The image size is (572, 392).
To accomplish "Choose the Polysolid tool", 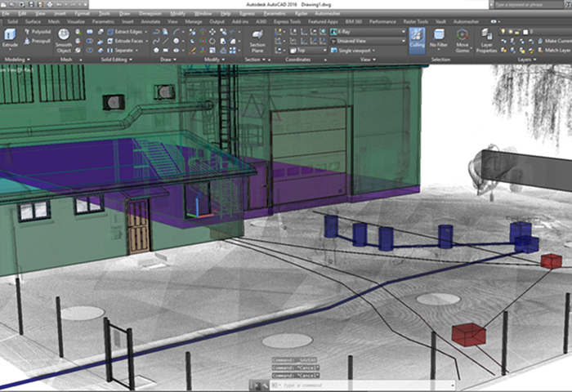I will coord(38,31).
